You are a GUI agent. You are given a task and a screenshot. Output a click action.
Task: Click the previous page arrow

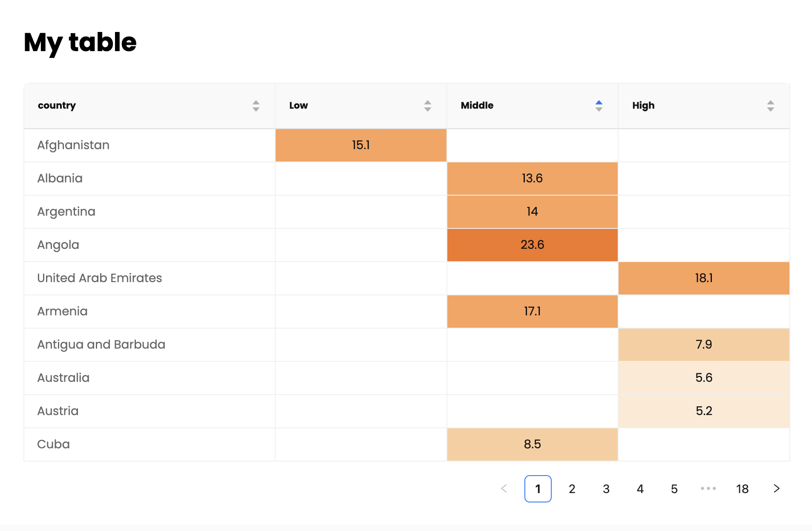tap(504, 489)
